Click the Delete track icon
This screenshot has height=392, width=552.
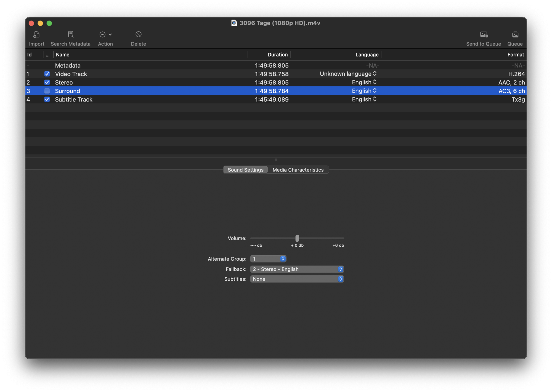click(138, 35)
